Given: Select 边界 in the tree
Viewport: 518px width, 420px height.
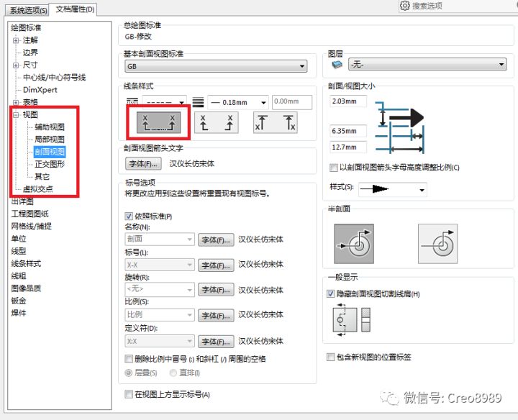Looking at the screenshot, I should 30,52.
